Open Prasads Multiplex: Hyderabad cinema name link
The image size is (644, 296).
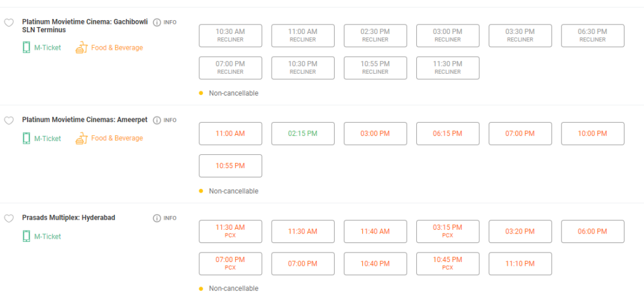tap(69, 218)
